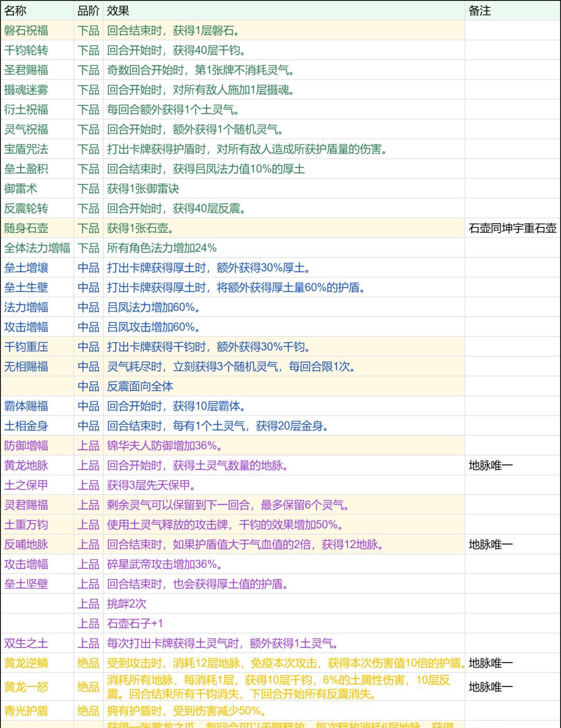Screen dimensions: 561x728
Task: Click 下品 grade in 御雷术 row
Action: [88, 188]
